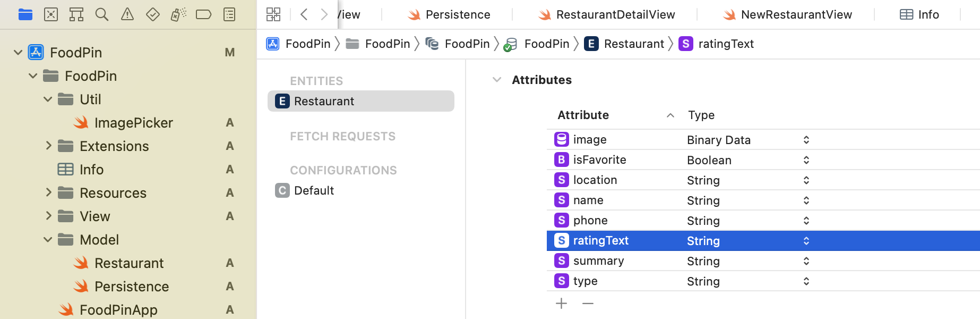Collapse the Model folder
This screenshot has width=980, height=319.
48,239
